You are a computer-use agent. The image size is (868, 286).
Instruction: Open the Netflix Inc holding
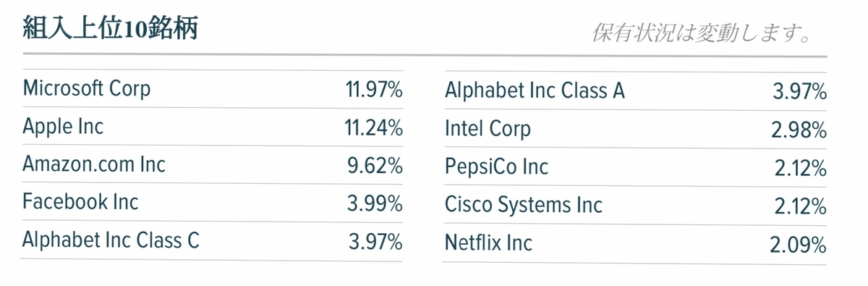[x=488, y=243]
